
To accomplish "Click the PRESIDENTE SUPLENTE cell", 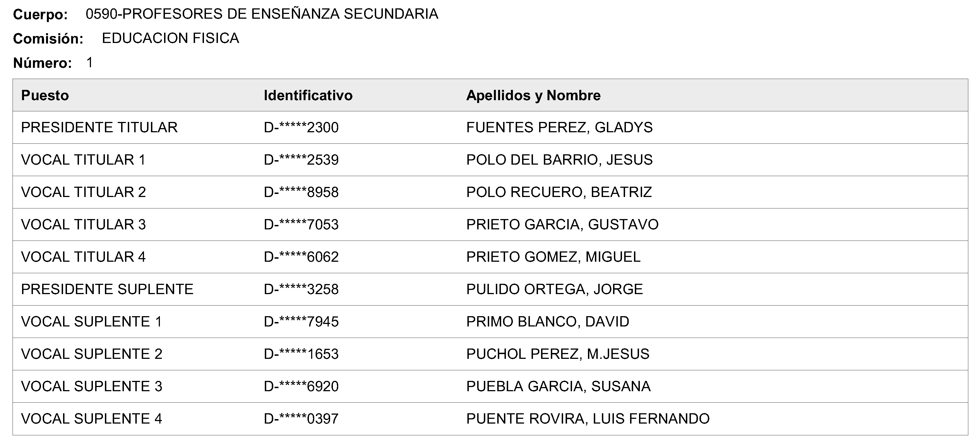I will click(107, 289).
